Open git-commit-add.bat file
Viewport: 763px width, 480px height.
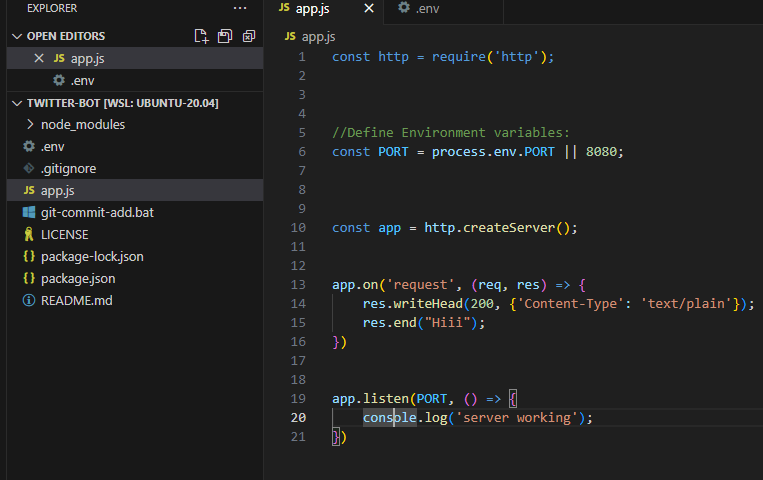(135, 212)
